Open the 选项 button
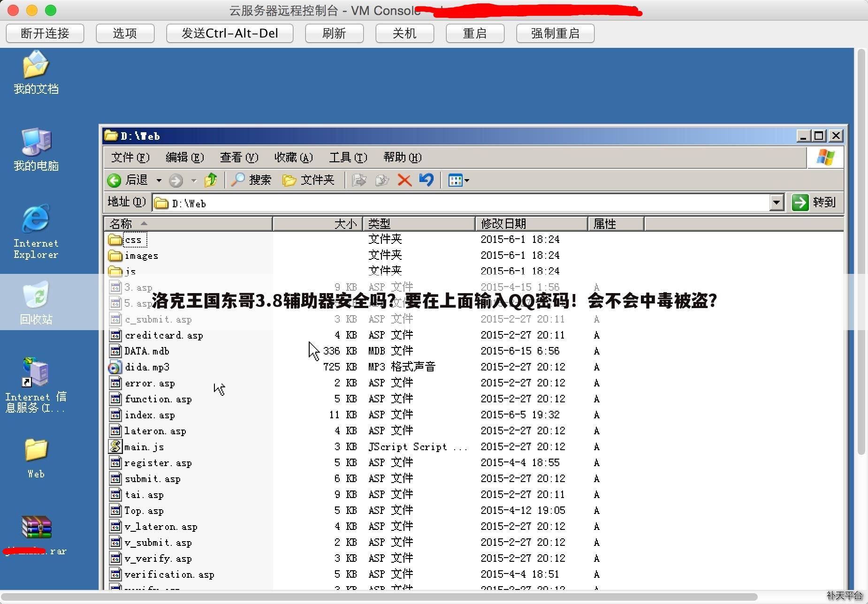Viewport: 868px width, 604px height. coord(125,33)
